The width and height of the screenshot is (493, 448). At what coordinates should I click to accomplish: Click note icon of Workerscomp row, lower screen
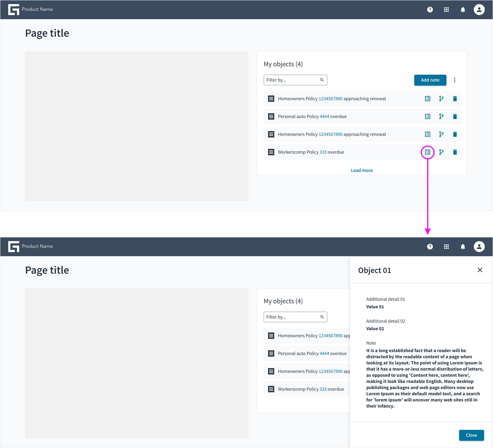271,389
